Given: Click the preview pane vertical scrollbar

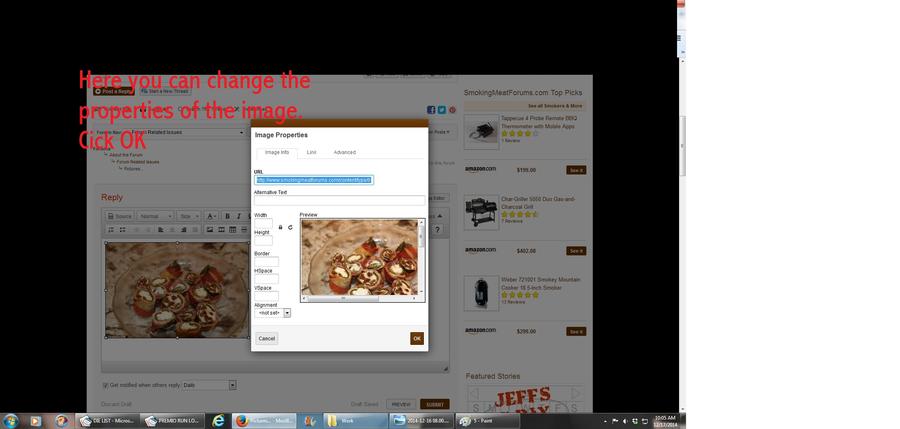Looking at the screenshot, I should (421, 255).
